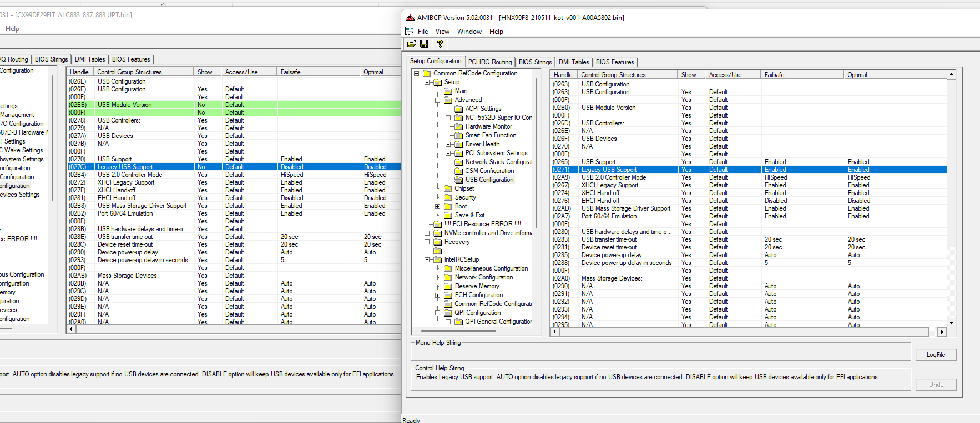Click the NVMe controller folder icon
The width and height of the screenshot is (980, 423).
(438, 233)
